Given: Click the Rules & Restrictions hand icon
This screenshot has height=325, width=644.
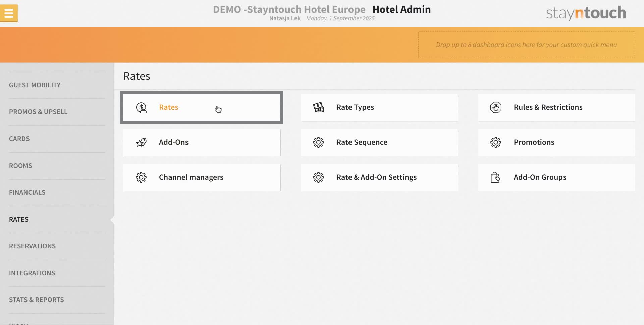Looking at the screenshot, I should [x=496, y=107].
